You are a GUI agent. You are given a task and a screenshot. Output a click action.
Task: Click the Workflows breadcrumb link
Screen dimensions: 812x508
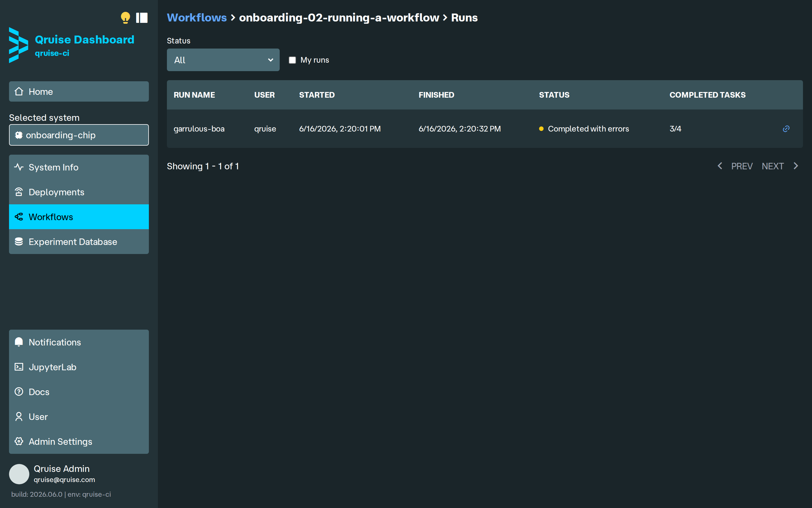pyautogui.click(x=197, y=17)
